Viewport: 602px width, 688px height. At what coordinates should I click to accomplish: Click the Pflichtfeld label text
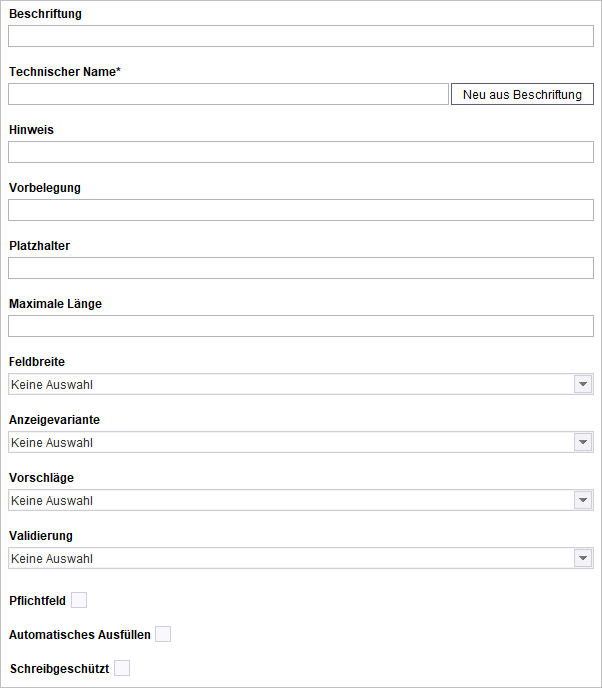pyautogui.click(x=37, y=601)
